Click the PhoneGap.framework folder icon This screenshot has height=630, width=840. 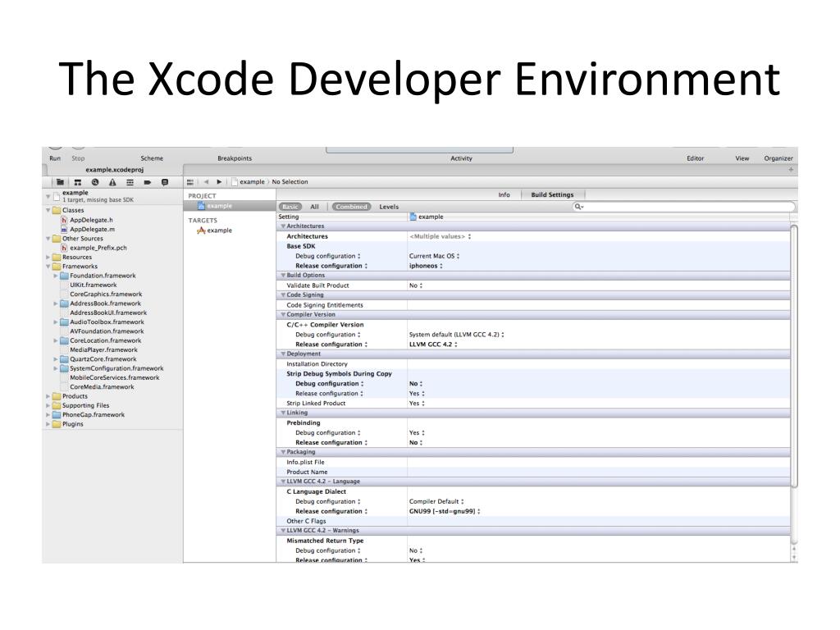click(57, 414)
